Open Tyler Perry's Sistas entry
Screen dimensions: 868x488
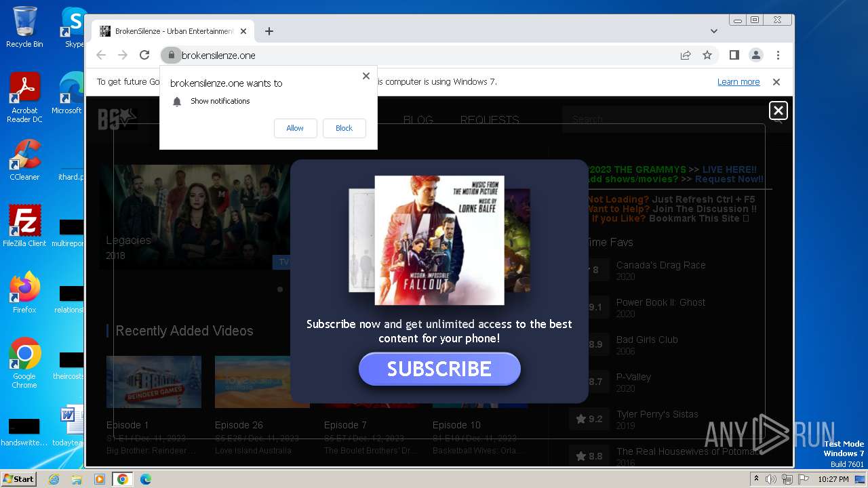[657, 414]
